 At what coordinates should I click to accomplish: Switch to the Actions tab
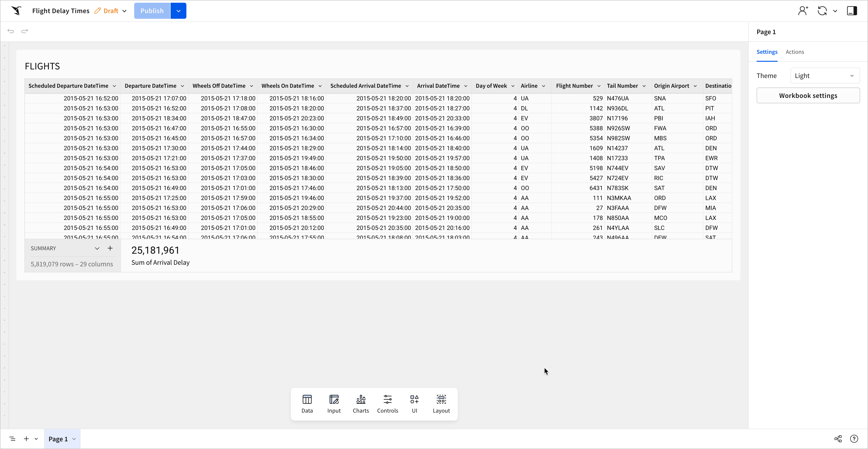pos(795,52)
